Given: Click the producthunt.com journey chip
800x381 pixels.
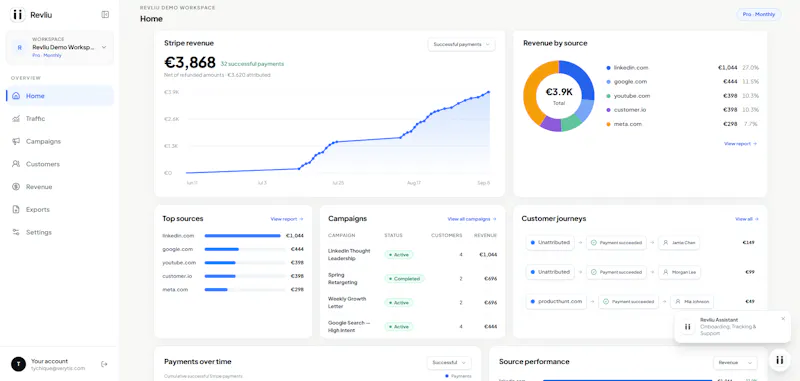Looking at the screenshot, I should (x=556, y=301).
